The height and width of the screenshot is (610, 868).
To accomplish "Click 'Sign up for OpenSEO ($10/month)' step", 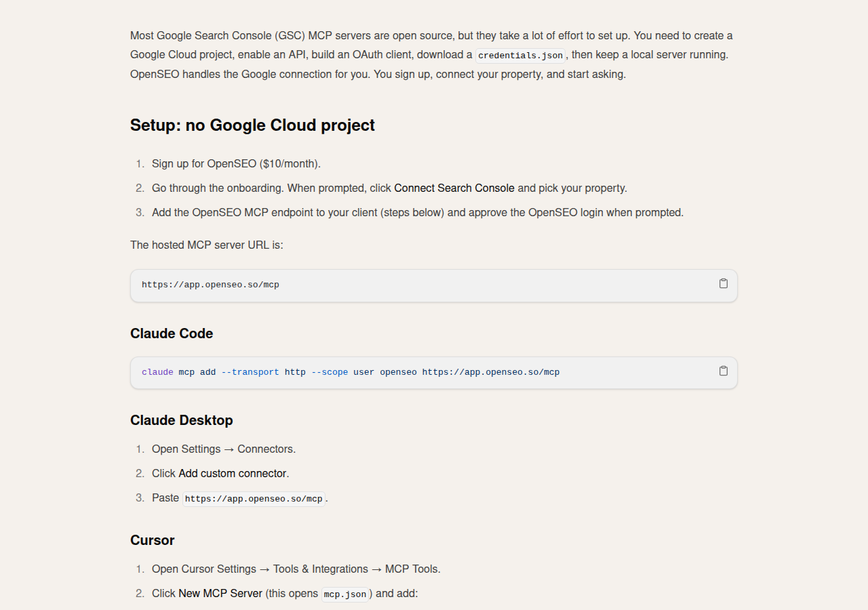I will tap(236, 163).
